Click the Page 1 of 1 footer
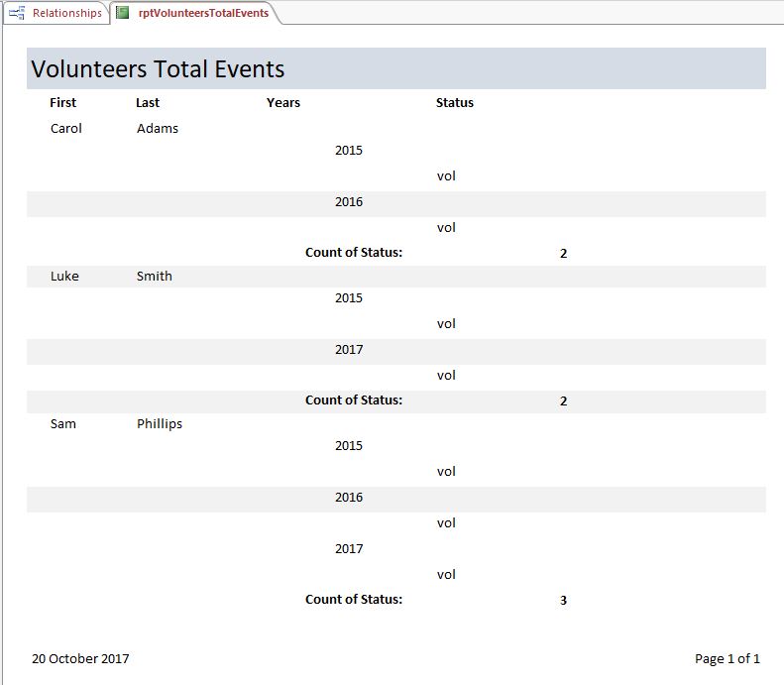 728,658
